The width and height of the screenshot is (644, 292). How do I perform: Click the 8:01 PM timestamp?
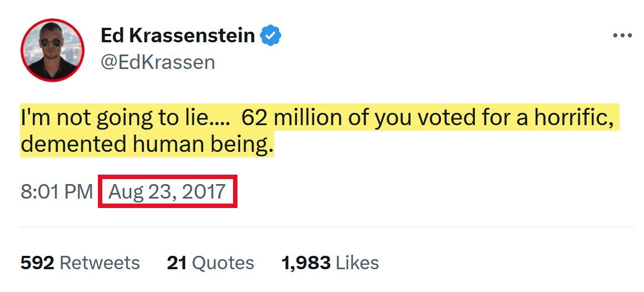56,192
